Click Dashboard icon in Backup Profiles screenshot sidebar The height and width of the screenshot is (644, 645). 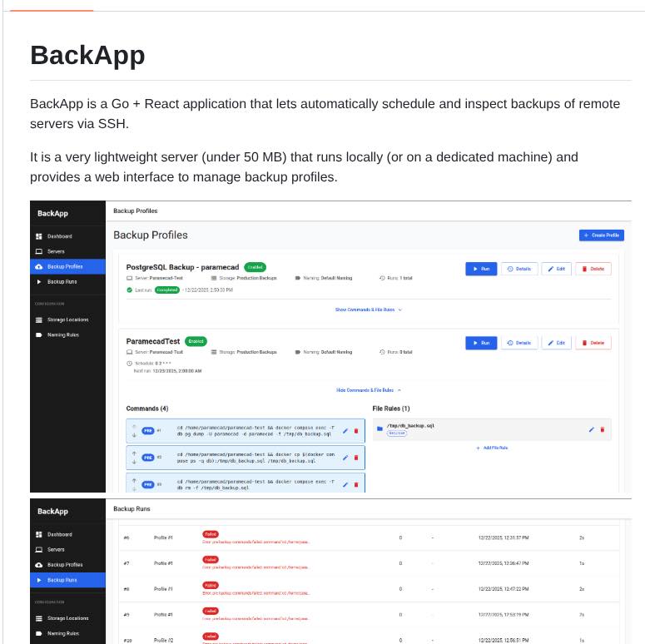coord(38,236)
